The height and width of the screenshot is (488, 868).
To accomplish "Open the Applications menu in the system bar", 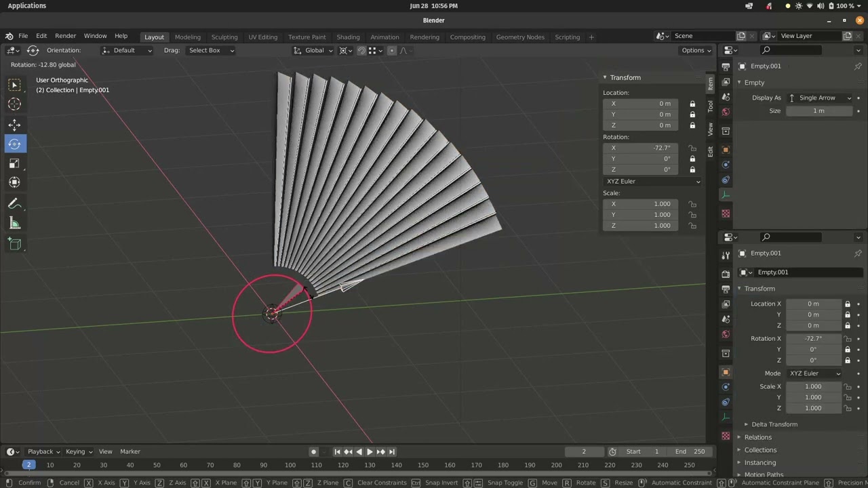I will [x=27, y=5].
